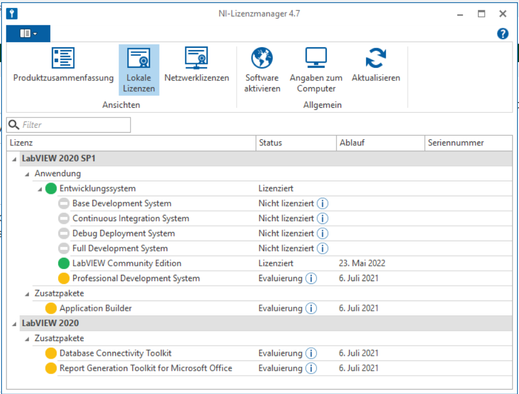This screenshot has height=394, width=519.
Task: Open info icon for Database Connectivity Toolkit
Action: 311,353
